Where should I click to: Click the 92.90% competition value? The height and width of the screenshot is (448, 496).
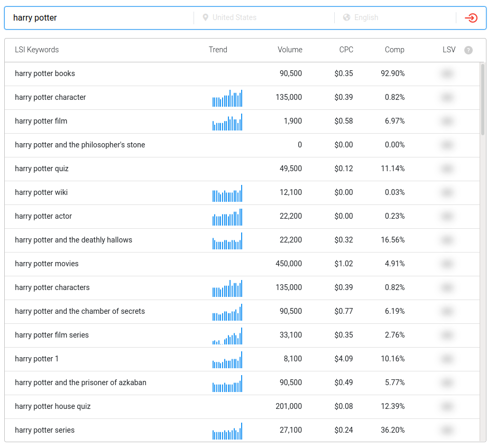[x=393, y=73]
